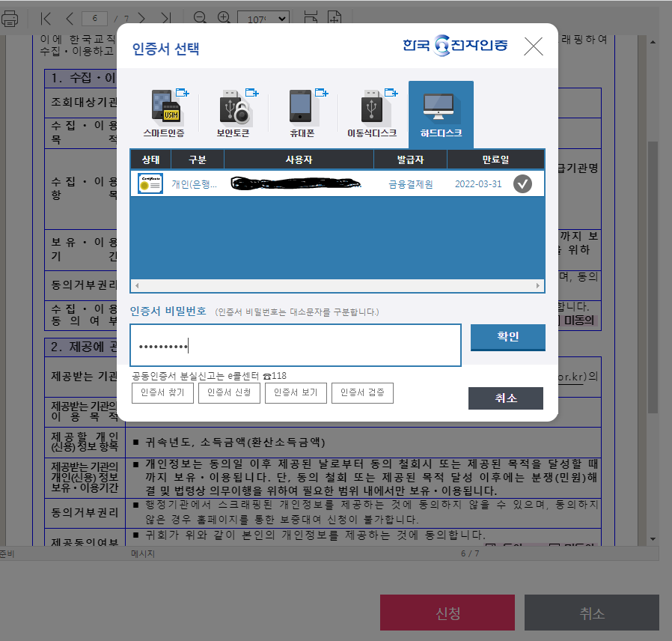Click right arrow of certificate list scrollbar

(538, 285)
